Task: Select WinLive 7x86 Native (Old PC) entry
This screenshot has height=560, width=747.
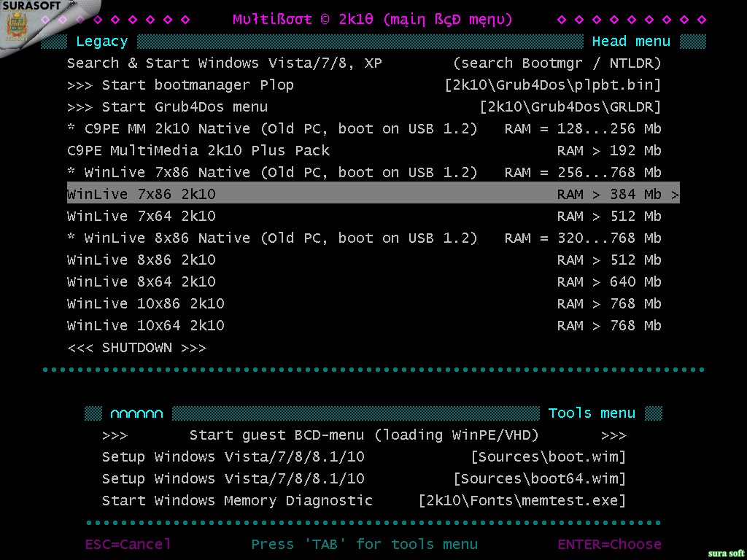Action: [x=364, y=172]
